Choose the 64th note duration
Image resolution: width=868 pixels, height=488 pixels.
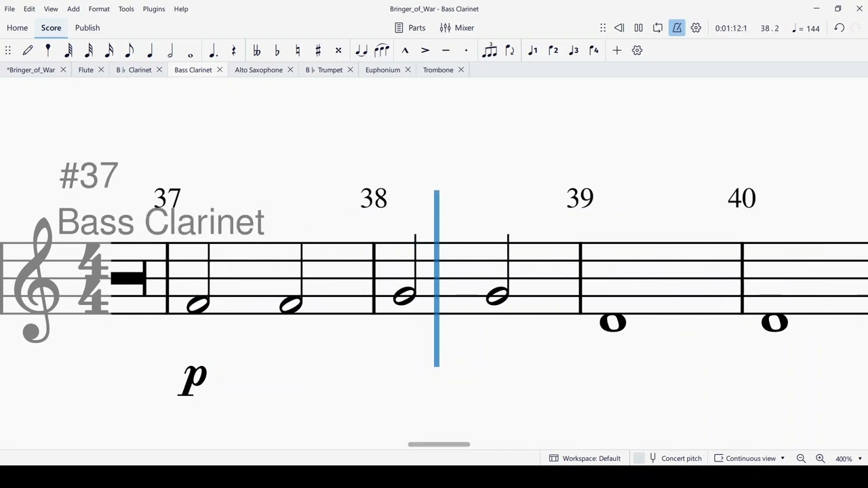pos(68,50)
